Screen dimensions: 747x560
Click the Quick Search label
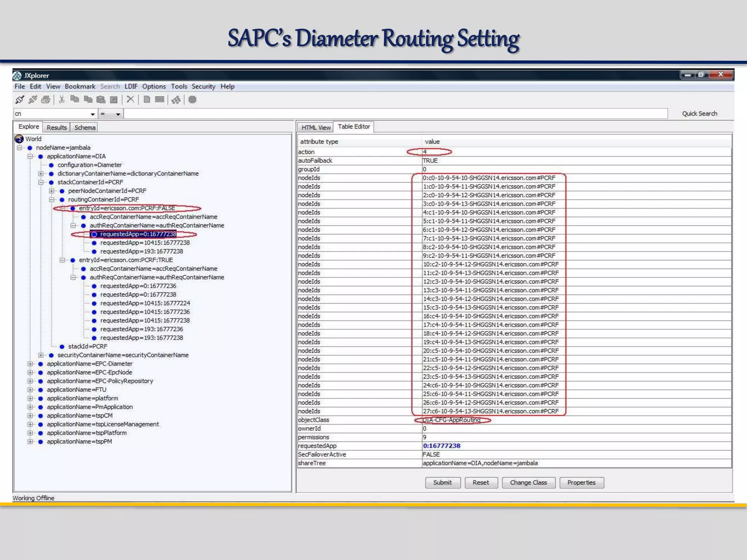pos(700,113)
